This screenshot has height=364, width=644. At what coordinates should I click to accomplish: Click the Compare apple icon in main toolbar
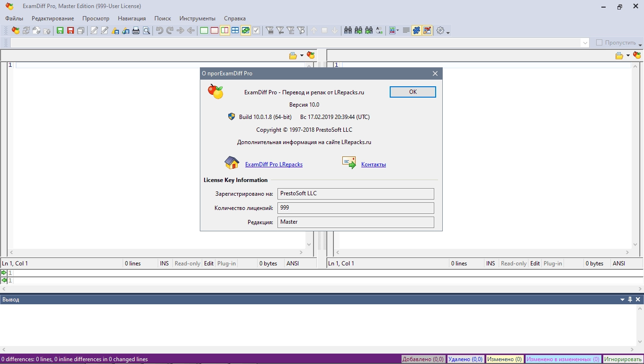[16, 30]
